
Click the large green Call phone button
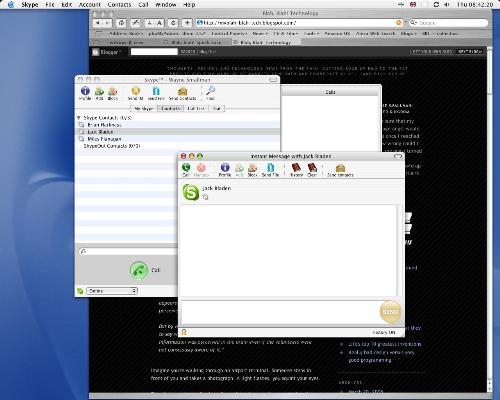point(139,270)
